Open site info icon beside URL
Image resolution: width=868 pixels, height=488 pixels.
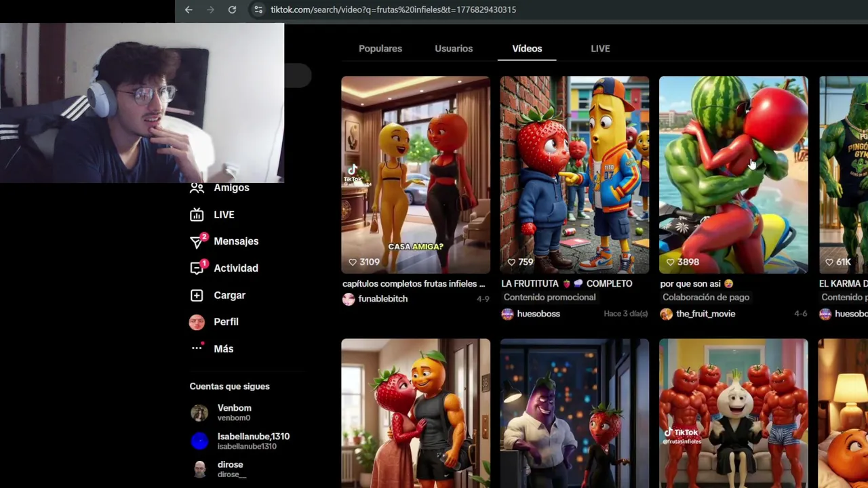(x=258, y=9)
